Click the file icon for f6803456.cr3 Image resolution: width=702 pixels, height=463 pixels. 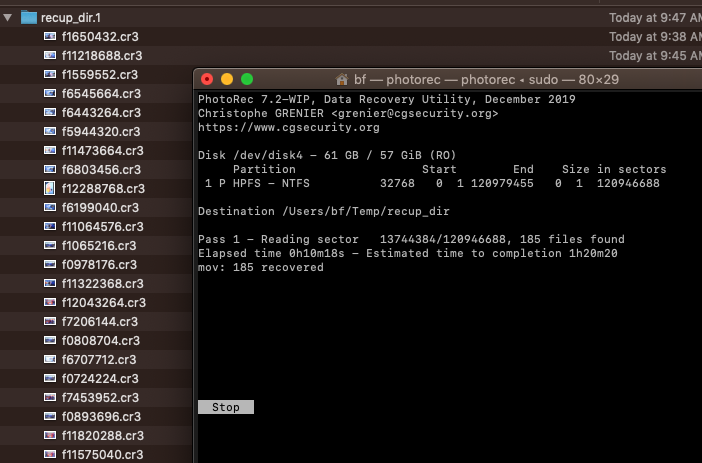click(50, 170)
